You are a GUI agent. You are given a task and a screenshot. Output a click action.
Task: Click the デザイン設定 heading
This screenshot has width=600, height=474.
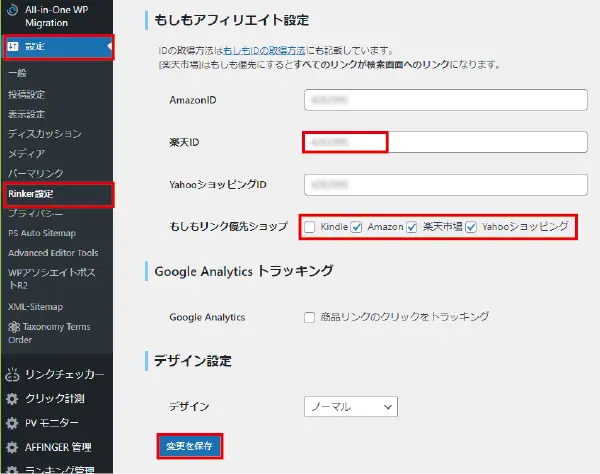click(193, 361)
